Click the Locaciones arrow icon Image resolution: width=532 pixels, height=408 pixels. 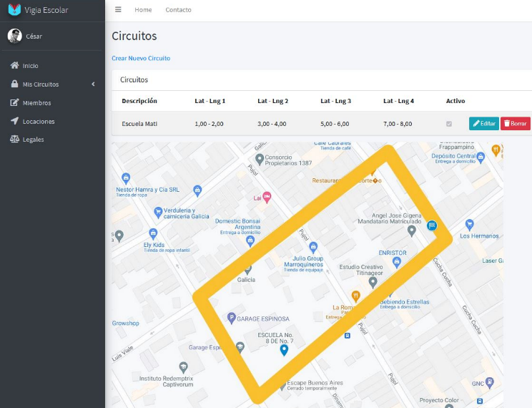point(14,121)
